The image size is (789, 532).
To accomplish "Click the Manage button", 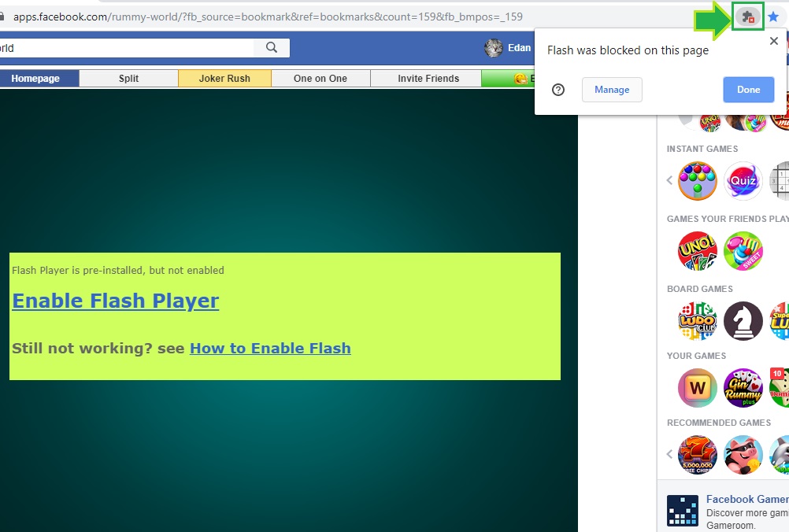I will 612,90.
